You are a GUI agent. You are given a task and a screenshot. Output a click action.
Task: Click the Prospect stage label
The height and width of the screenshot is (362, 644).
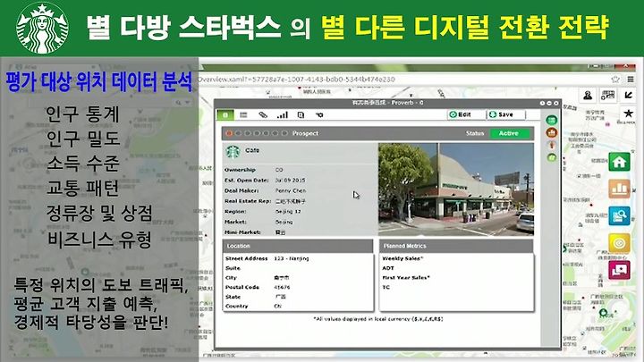(x=305, y=133)
